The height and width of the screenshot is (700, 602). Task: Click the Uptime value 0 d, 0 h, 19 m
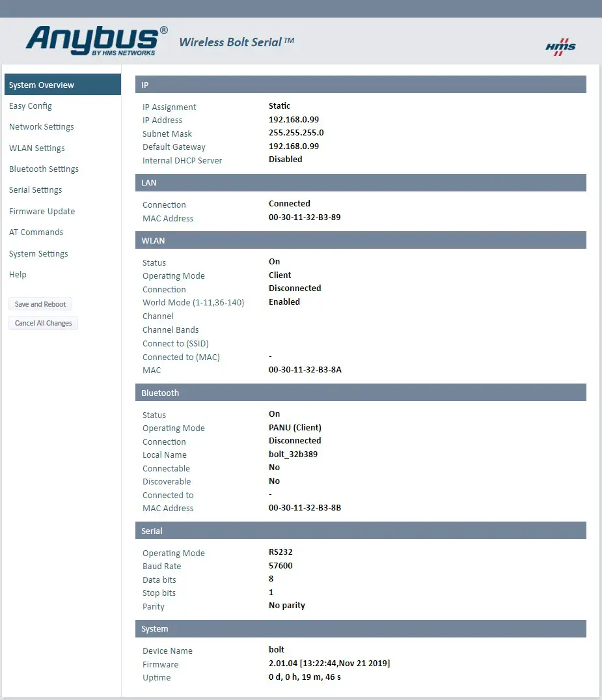(x=305, y=677)
